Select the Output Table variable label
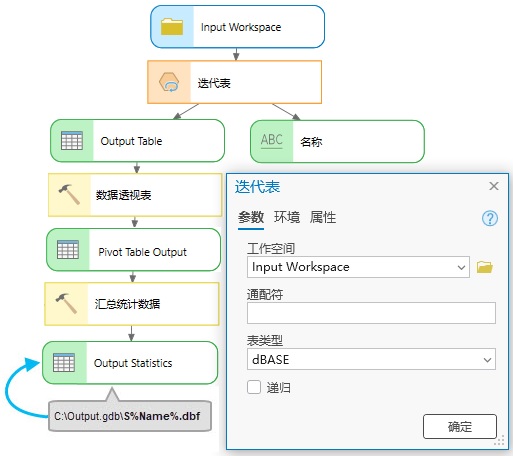The width and height of the screenshot is (513, 456). [131, 141]
